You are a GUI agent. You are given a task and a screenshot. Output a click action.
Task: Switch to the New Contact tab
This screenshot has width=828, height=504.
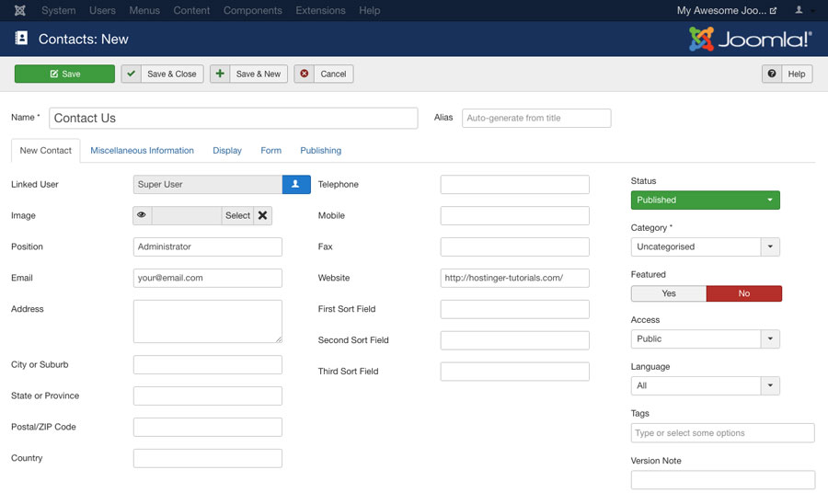point(45,151)
